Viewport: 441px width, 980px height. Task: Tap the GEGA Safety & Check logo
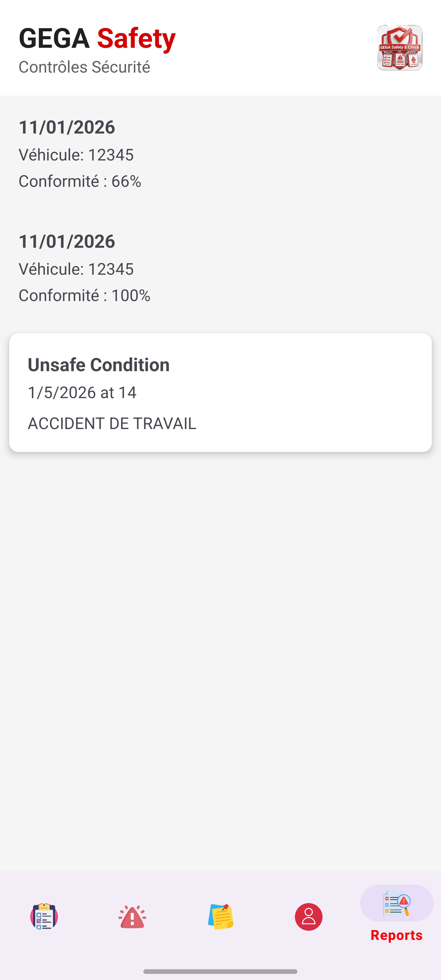tap(399, 48)
